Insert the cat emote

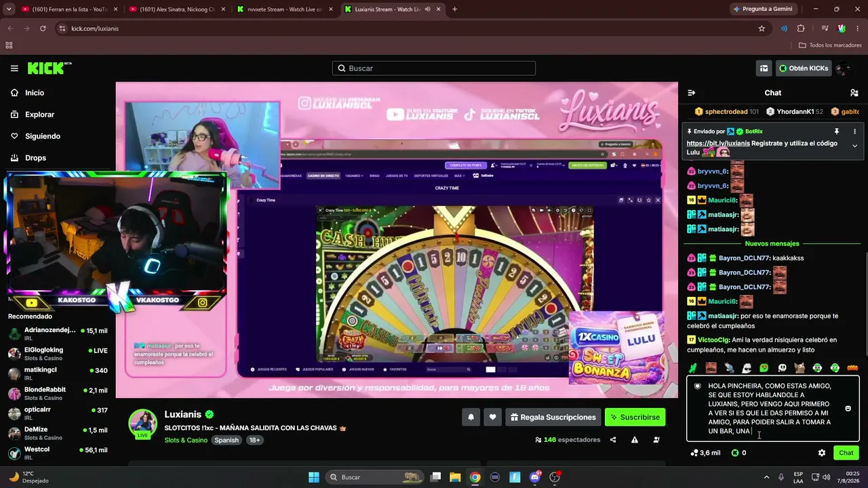pos(800,368)
